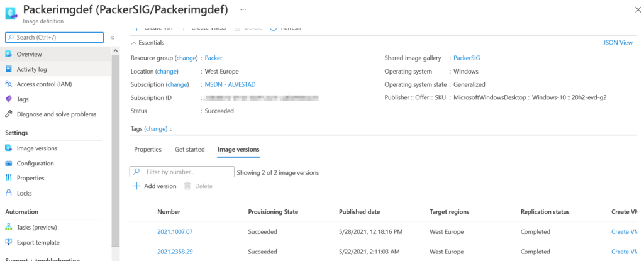Open Activity log from sidebar
This screenshot has width=644, height=261.
[x=31, y=69]
